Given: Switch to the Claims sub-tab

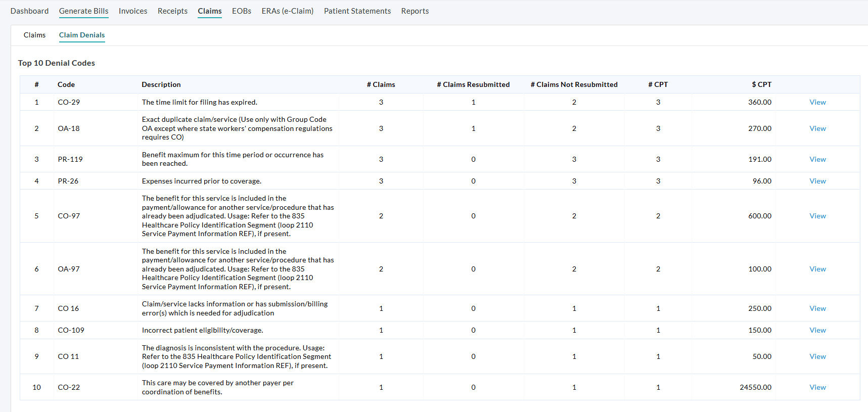Looking at the screenshot, I should [34, 35].
